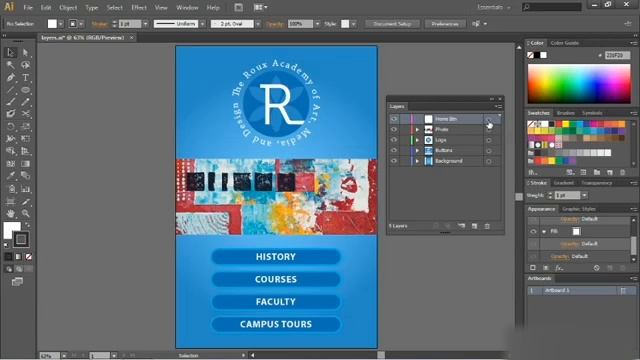Pick a color from the color spectrum bar
This screenshot has height=360, width=640.
[579, 84]
